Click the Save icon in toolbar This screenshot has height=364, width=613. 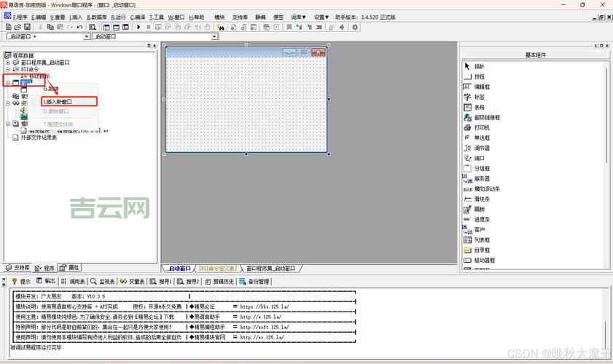click(27, 27)
